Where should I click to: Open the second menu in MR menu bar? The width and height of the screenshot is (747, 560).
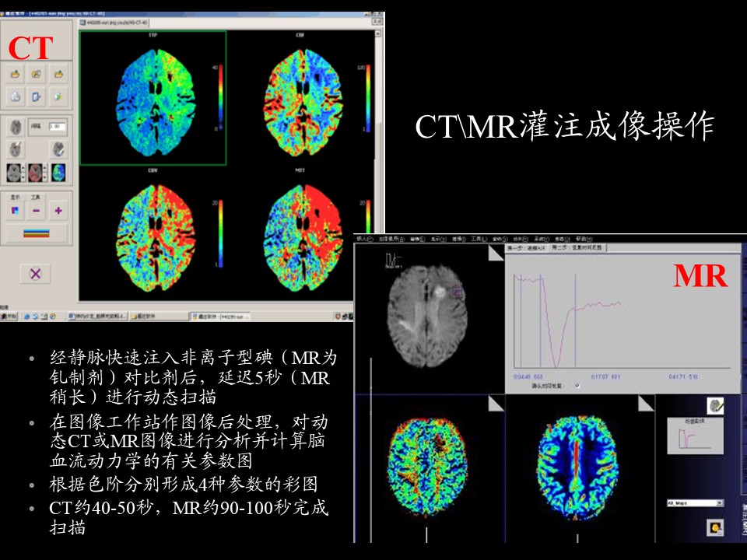pos(391,239)
